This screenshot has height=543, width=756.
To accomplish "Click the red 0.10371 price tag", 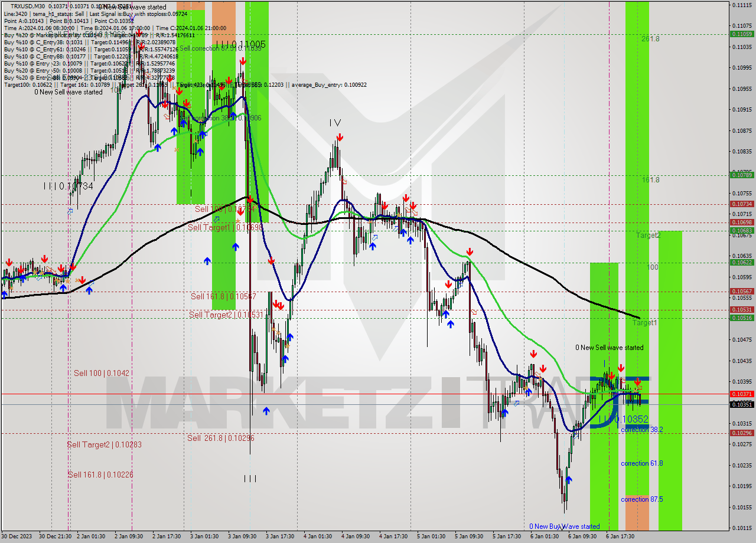I will click(x=741, y=394).
